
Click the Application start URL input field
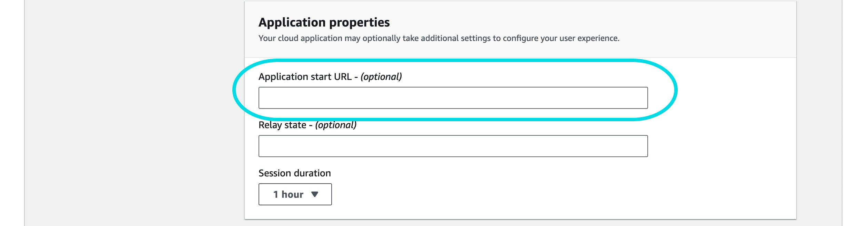453,98
